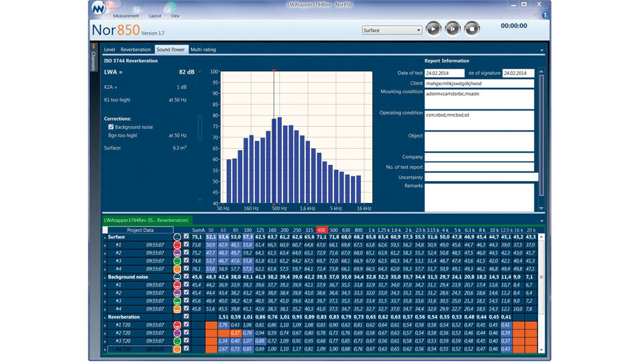Viewport: 644px width, 362px height.
Task: Collapse the Reverberation group
Action: [105, 317]
